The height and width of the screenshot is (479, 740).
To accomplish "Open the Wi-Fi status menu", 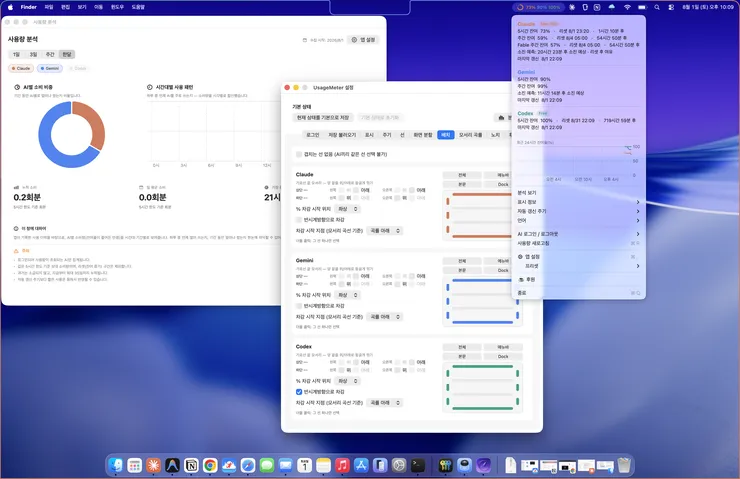I will click(x=627, y=7).
